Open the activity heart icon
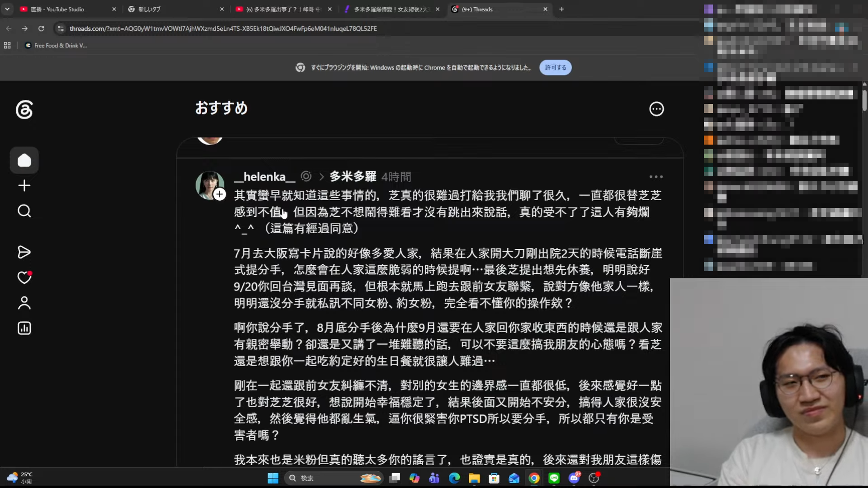 (x=24, y=277)
